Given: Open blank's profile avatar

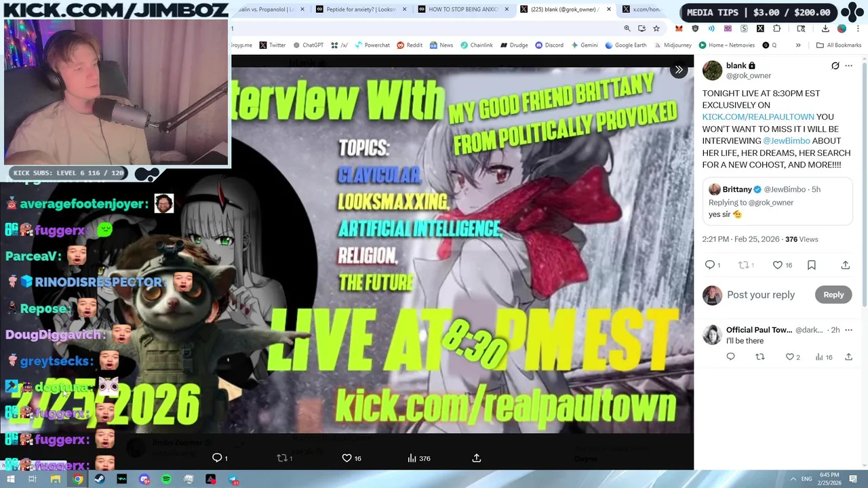Looking at the screenshot, I should point(712,70).
